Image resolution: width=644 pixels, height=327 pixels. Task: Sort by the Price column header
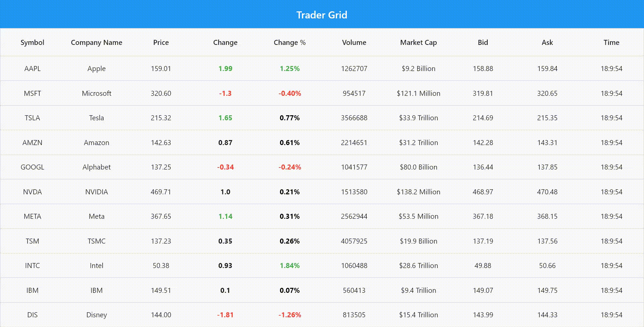161,43
